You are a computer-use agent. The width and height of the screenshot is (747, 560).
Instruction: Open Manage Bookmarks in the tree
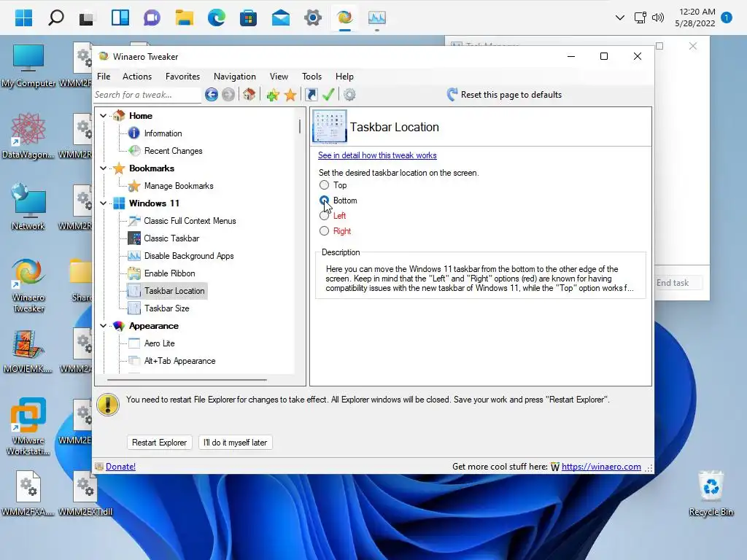click(179, 186)
